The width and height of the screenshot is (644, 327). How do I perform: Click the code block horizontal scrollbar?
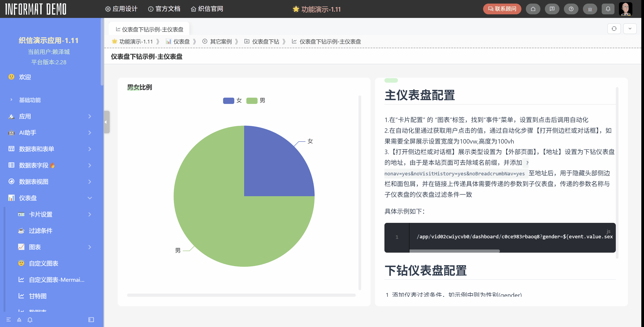point(454,251)
